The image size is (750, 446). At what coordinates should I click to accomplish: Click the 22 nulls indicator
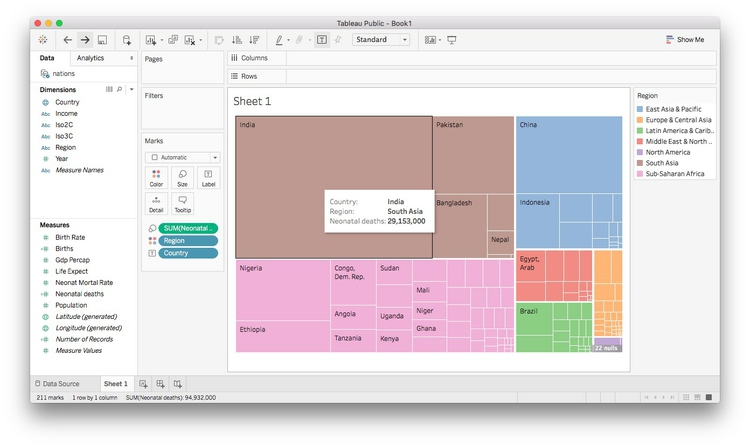click(607, 348)
